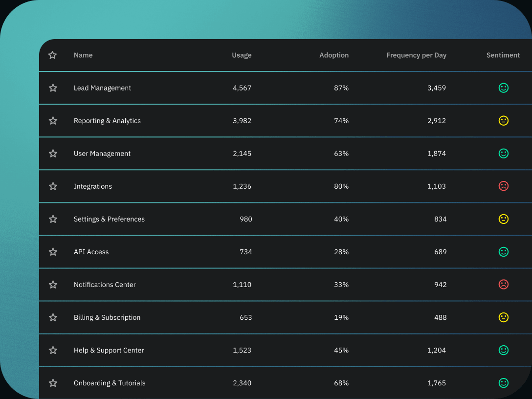Star the Lead Management row

tap(53, 88)
